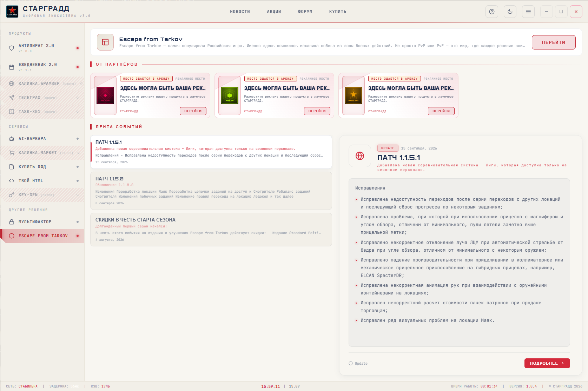The image size is (588, 391).
Task: Open the gold star partner thumbnail
Action: 354,95
